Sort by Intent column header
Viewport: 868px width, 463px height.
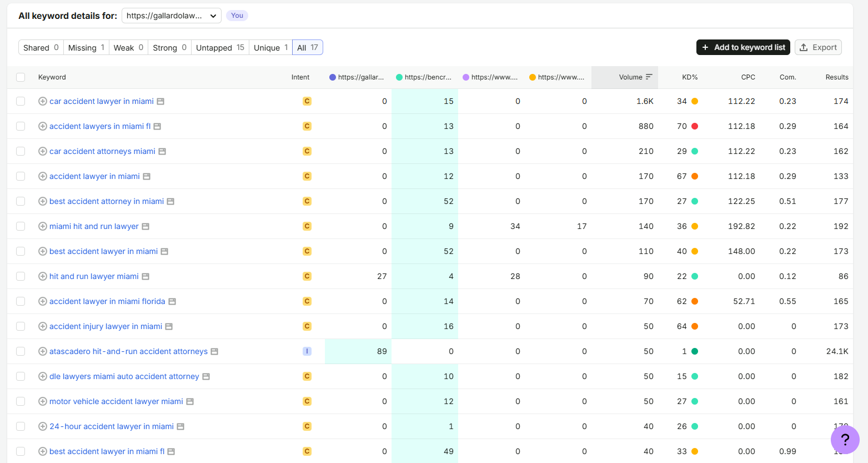click(300, 77)
